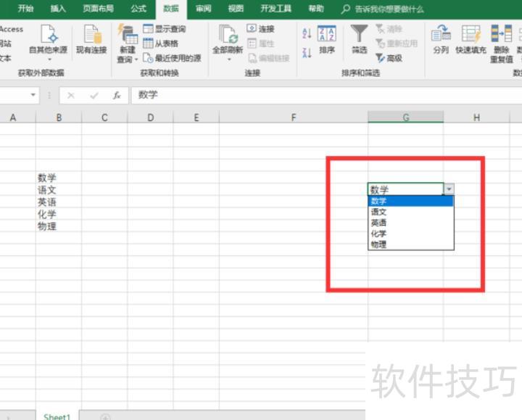Expand the 自其他来源 dropdown arrow

(x=49, y=59)
